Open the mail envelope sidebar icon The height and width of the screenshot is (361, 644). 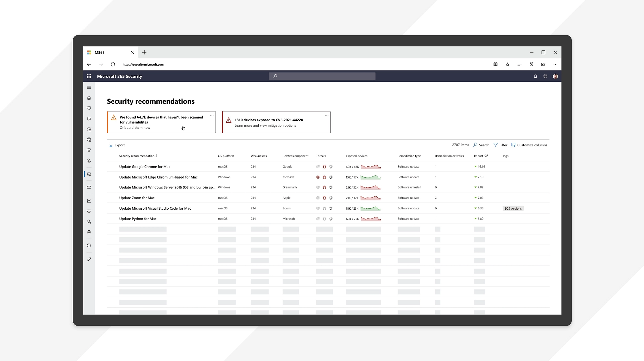click(x=89, y=187)
